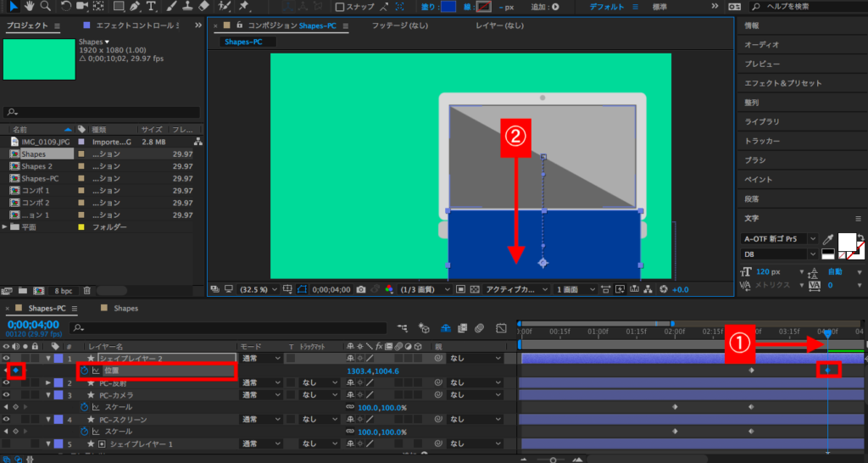Open the エフェクト&プリセット panel

coord(782,83)
